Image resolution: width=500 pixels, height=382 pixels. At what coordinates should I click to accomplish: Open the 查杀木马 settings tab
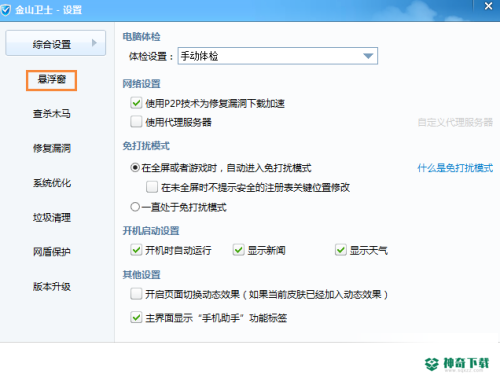[x=52, y=114]
